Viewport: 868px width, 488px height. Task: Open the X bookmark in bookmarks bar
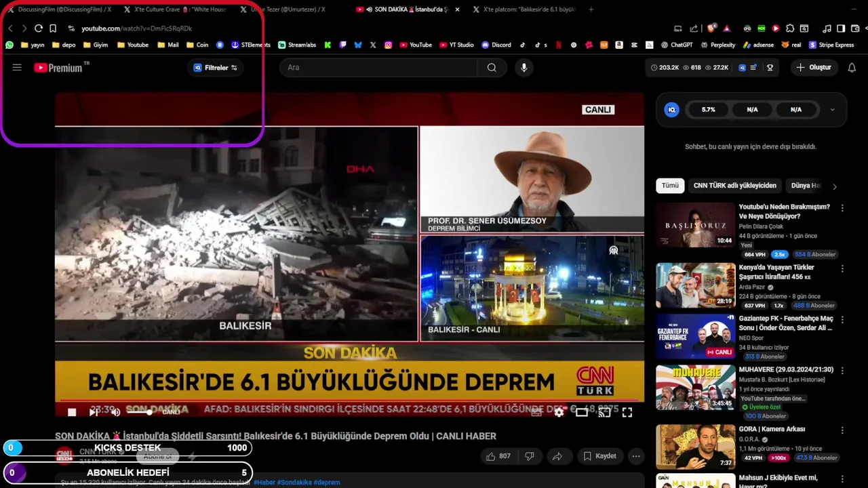pos(373,45)
